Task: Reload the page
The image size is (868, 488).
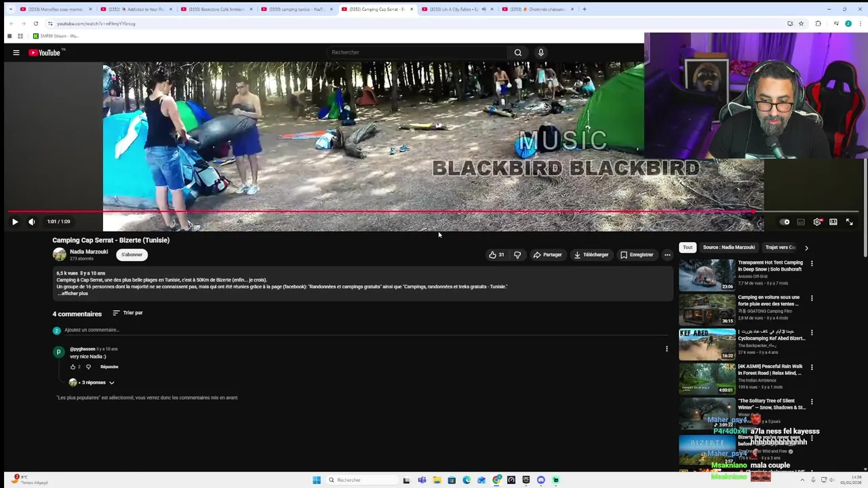Action: [36, 24]
